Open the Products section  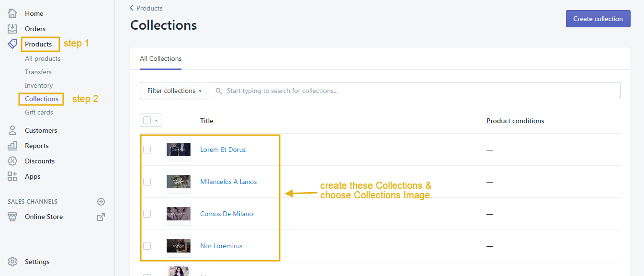pos(38,44)
